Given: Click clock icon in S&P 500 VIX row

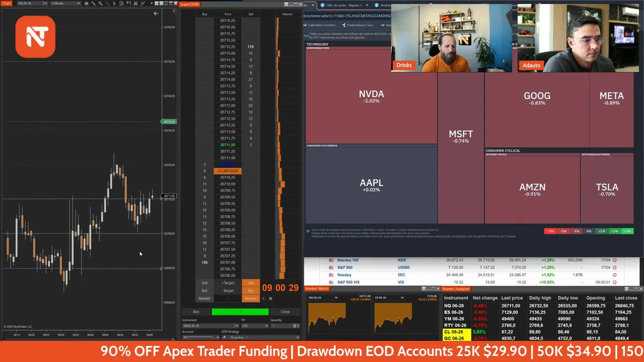Looking at the screenshot, I should click(615, 282).
